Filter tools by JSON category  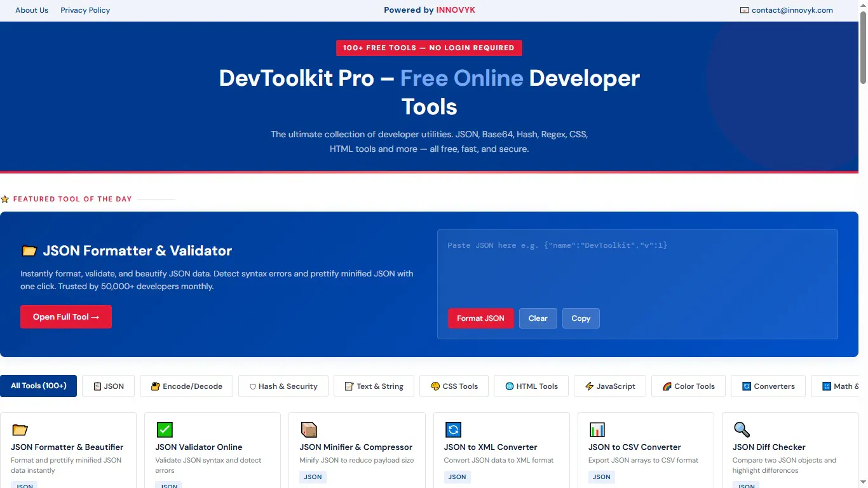coord(109,386)
